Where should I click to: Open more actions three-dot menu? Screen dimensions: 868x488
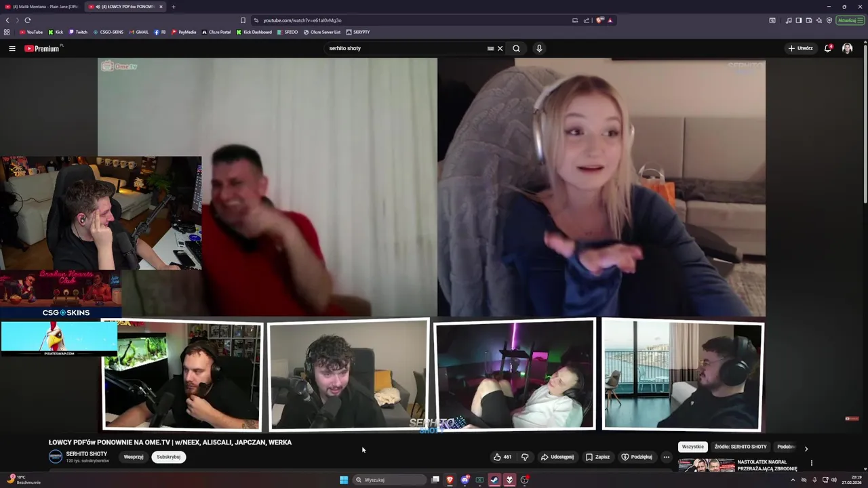pos(666,457)
